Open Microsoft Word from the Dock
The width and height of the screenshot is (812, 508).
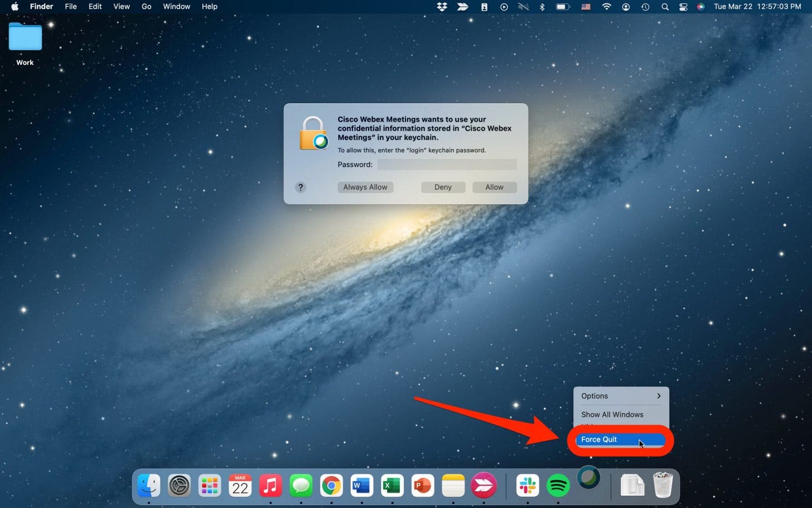click(x=361, y=486)
